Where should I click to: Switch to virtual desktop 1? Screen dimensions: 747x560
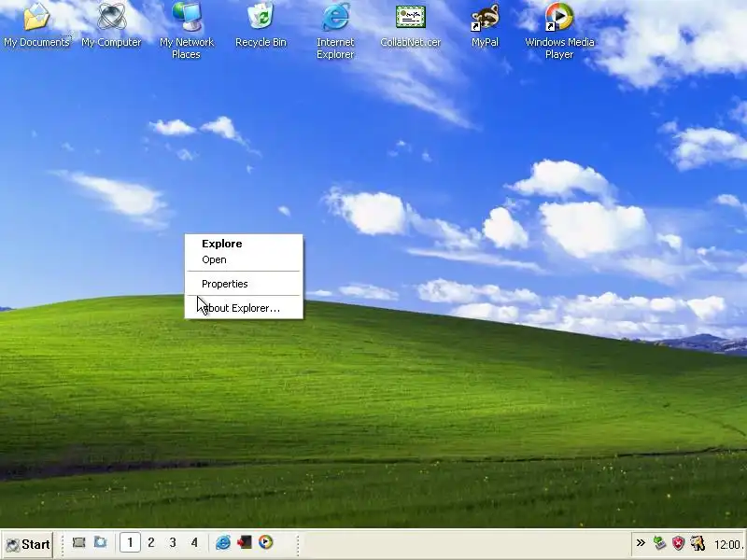click(130, 542)
